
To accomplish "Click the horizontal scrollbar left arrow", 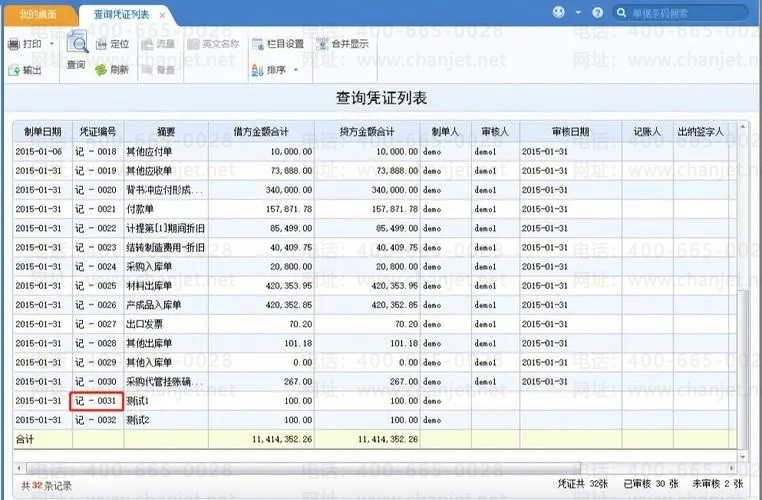I will [19, 468].
